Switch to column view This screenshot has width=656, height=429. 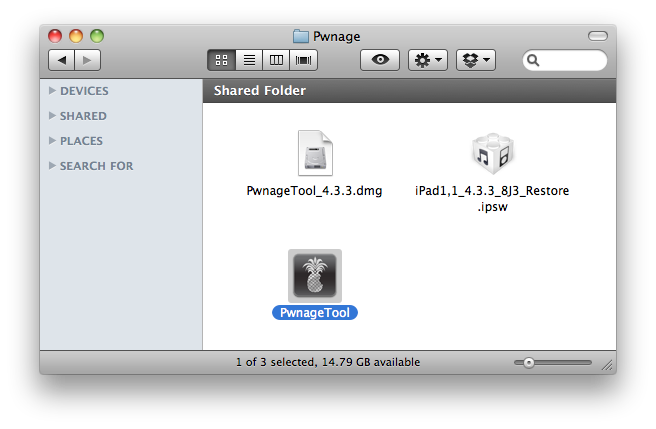276,60
